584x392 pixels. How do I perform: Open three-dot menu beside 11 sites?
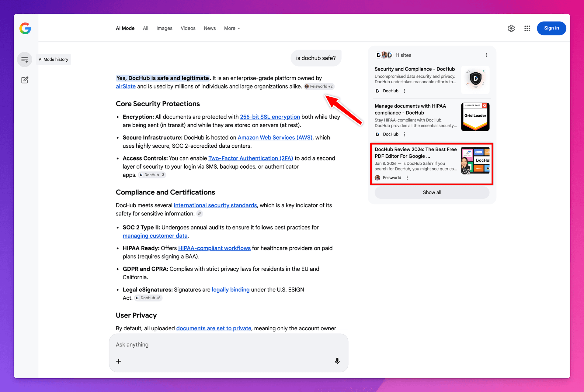point(486,55)
